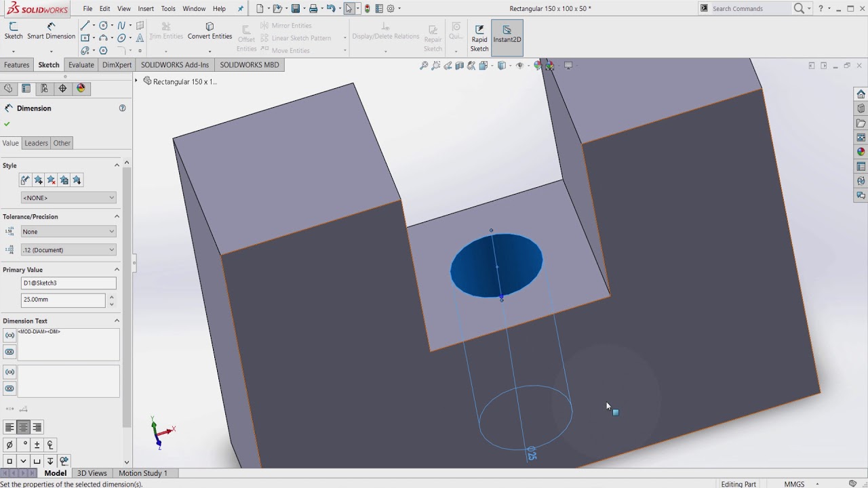Select the Circle sketch tool

pos(103,26)
